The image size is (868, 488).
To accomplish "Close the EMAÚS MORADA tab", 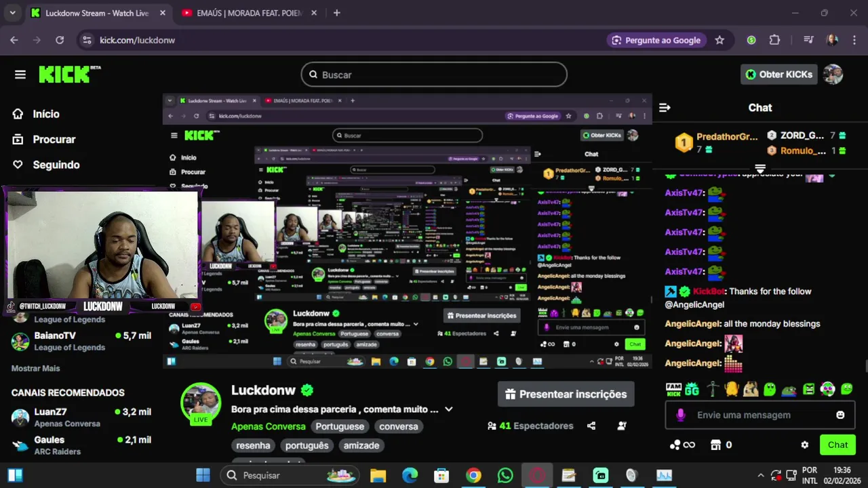I will 314,13.
